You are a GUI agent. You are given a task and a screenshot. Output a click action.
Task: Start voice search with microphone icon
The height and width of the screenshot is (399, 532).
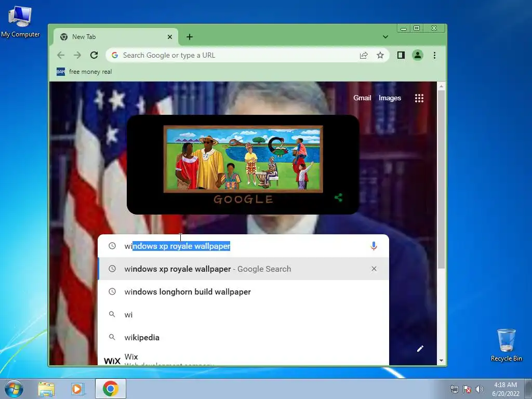(x=374, y=246)
